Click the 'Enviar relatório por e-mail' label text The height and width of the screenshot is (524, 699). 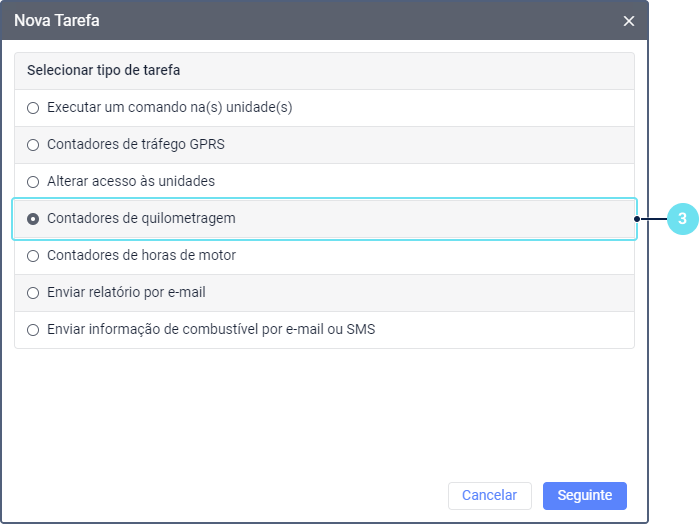[126, 292]
